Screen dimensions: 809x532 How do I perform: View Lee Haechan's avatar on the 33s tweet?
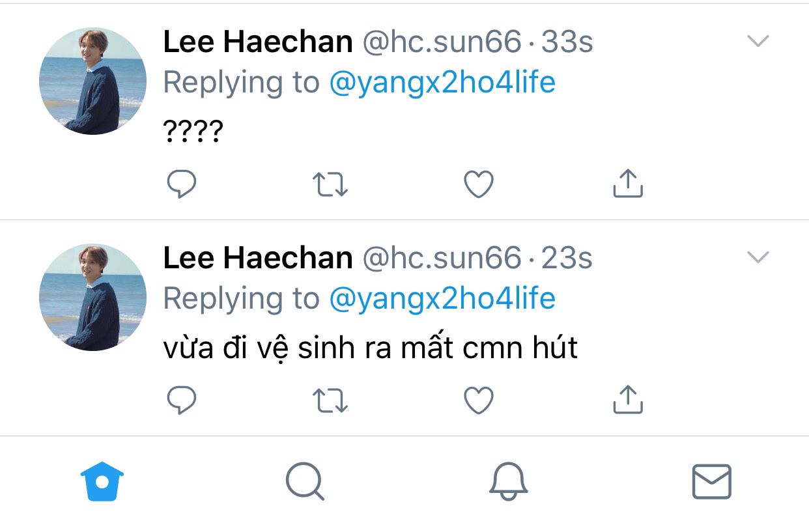pos(92,81)
